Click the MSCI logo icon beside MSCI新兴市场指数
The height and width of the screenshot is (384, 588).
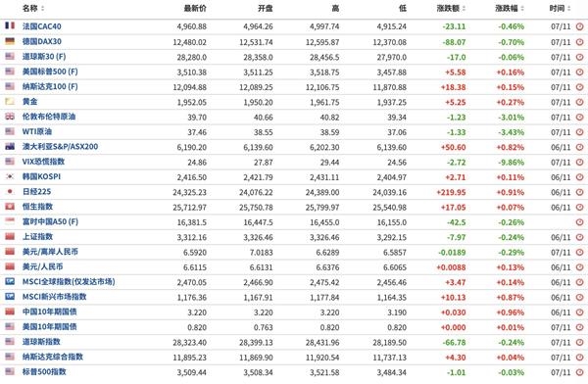coord(10,296)
